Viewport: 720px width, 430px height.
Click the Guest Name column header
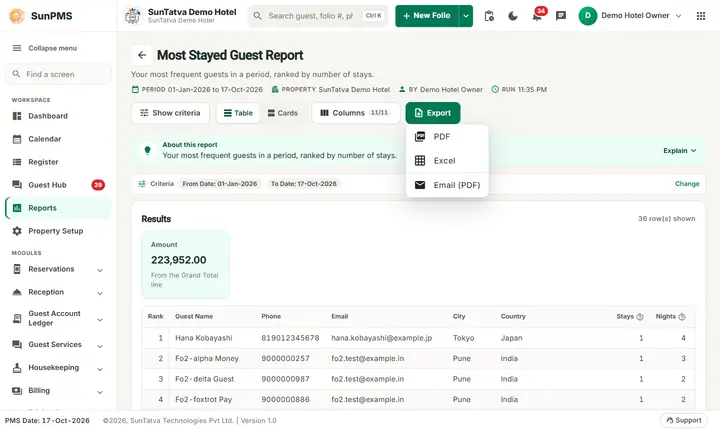194,317
